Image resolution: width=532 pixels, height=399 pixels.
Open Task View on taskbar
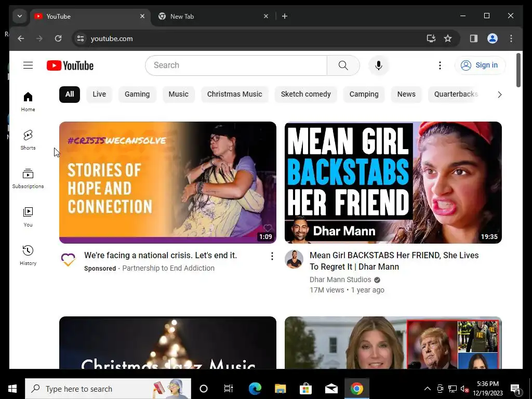pos(229,389)
